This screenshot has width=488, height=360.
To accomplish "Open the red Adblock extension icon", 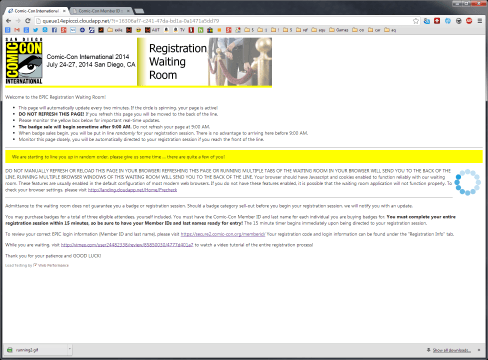I will point(469,21).
